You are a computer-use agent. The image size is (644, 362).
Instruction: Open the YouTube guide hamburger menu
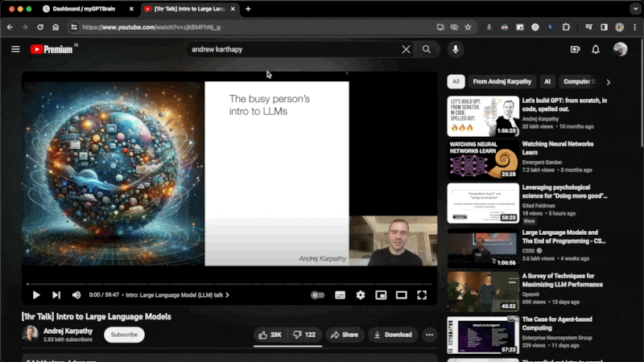tap(15, 49)
